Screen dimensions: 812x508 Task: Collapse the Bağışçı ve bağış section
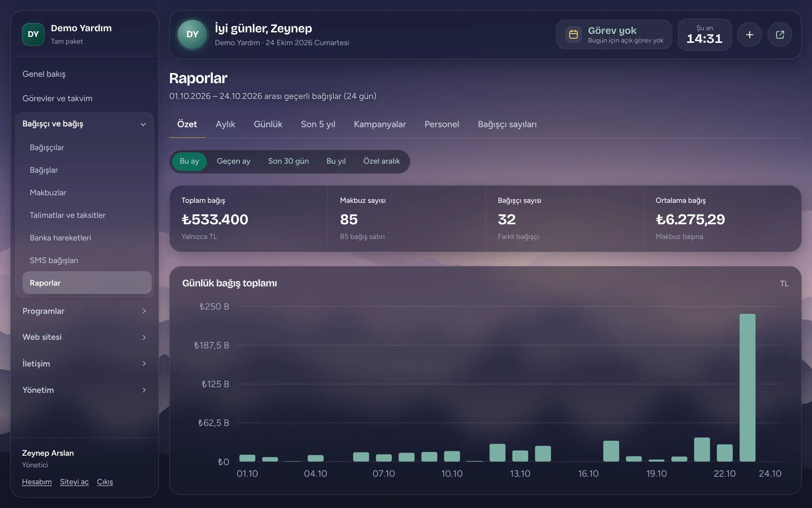click(85, 124)
